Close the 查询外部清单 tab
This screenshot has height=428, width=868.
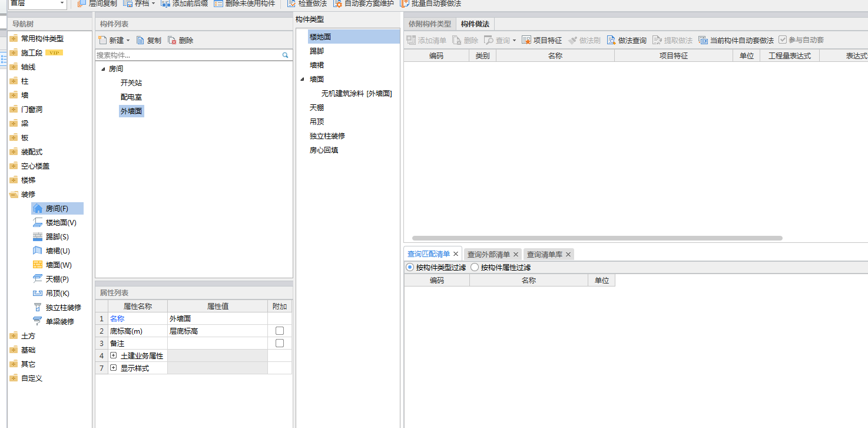516,255
